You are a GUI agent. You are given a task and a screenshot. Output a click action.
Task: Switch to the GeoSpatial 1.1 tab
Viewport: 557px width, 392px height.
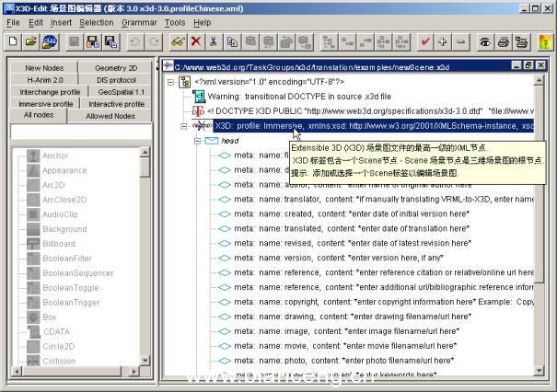coord(122,92)
